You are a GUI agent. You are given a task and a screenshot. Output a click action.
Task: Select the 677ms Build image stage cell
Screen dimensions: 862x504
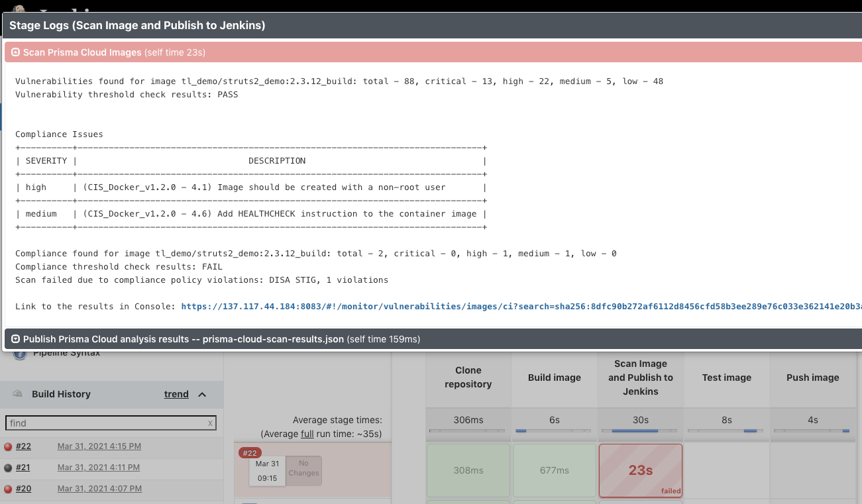555,470
